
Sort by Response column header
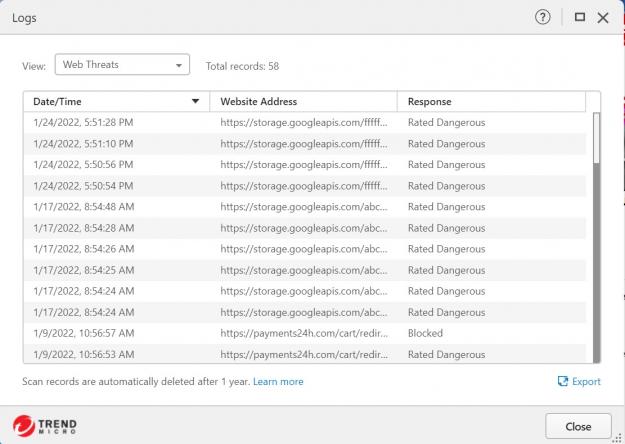pyautogui.click(x=491, y=102)
